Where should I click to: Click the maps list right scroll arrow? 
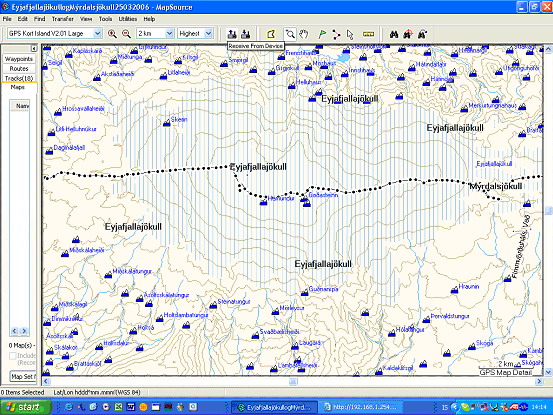[x=24, y=331]
